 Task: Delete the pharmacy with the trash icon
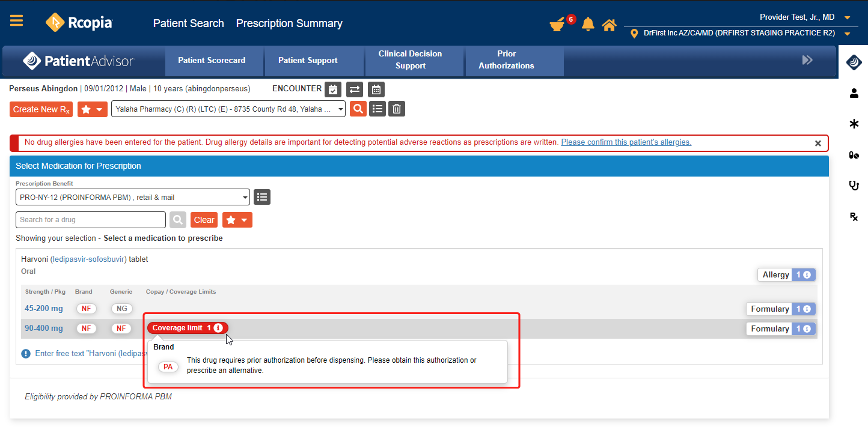coord(397,109)
